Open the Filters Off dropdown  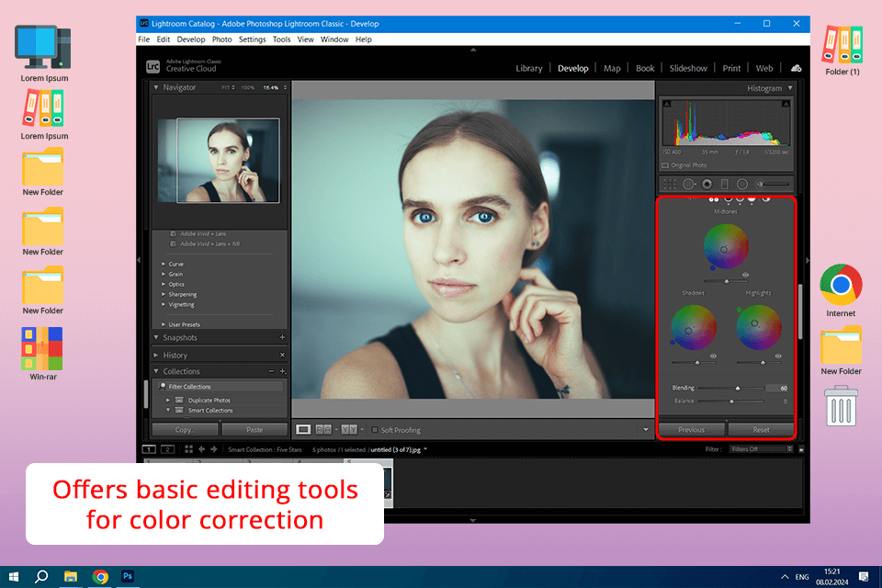tap(762, 449)
